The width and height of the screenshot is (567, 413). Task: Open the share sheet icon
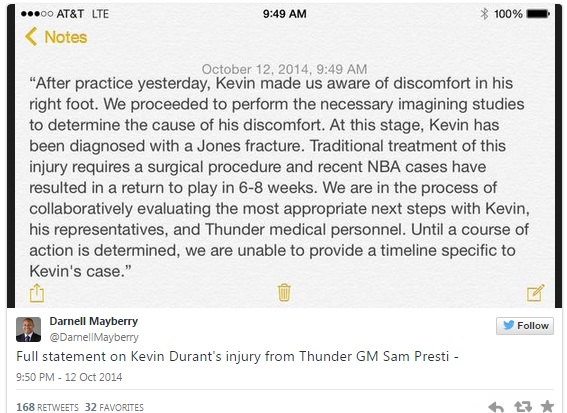(x=37, y=293)
